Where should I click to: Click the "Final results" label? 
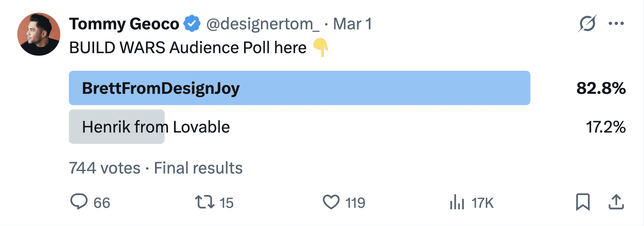pyautogui.click(x=198, y=168)
